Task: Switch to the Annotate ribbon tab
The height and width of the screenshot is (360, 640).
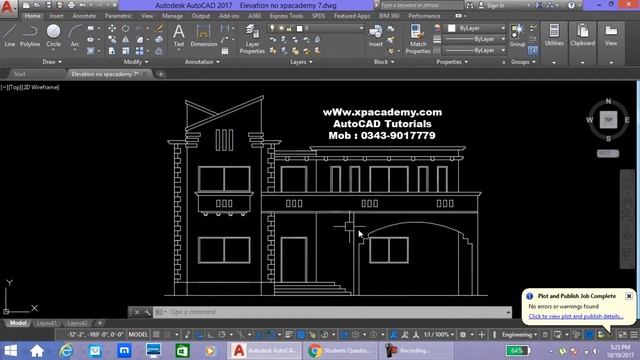Action: point(84,16)
